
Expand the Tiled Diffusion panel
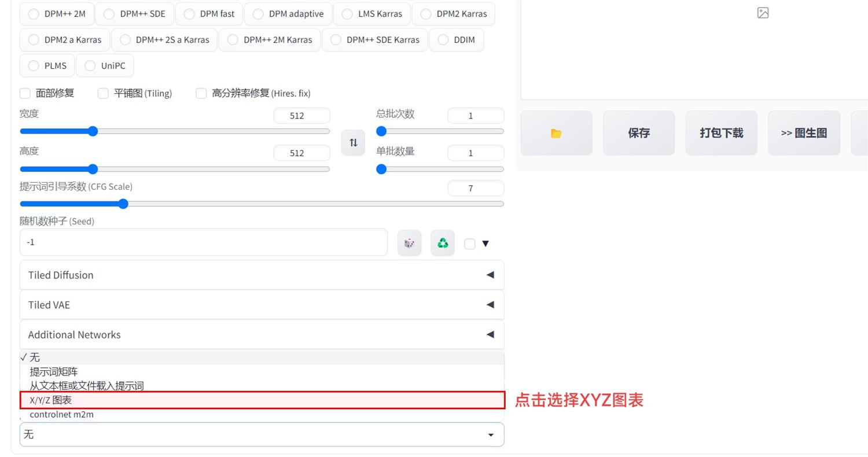(262, 275)
